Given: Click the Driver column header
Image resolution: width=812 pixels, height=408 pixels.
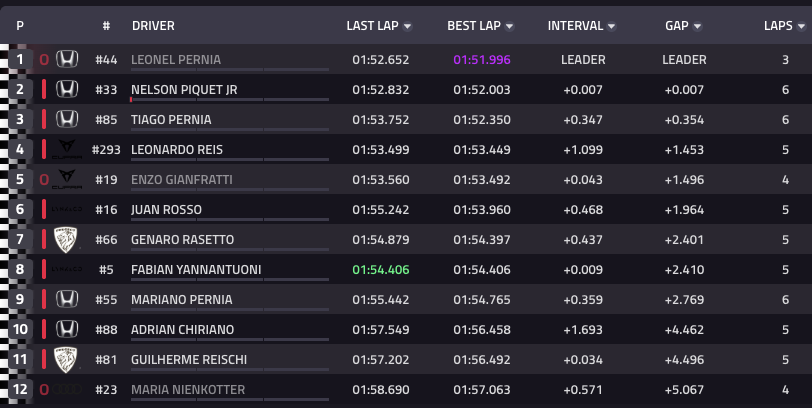Looking at the screenshot, I should pos(152,27).
